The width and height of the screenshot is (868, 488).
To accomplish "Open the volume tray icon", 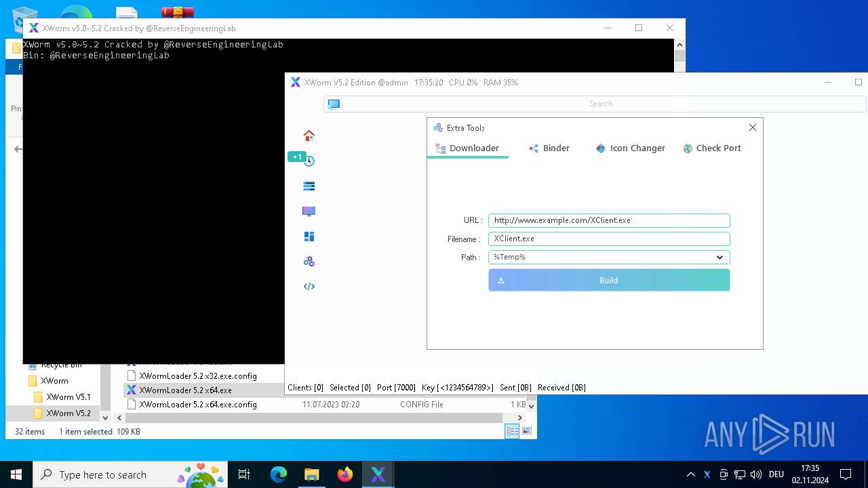I will pyautogui.click(x=756, y=474).
